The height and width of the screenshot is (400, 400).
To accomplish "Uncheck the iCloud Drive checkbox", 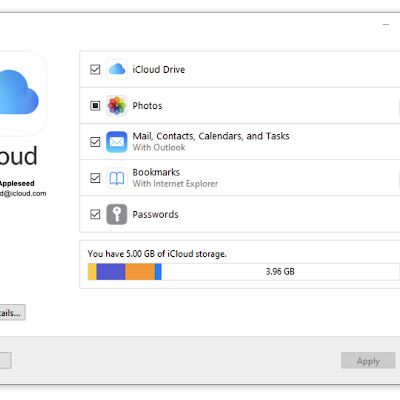I will [95, 69].
